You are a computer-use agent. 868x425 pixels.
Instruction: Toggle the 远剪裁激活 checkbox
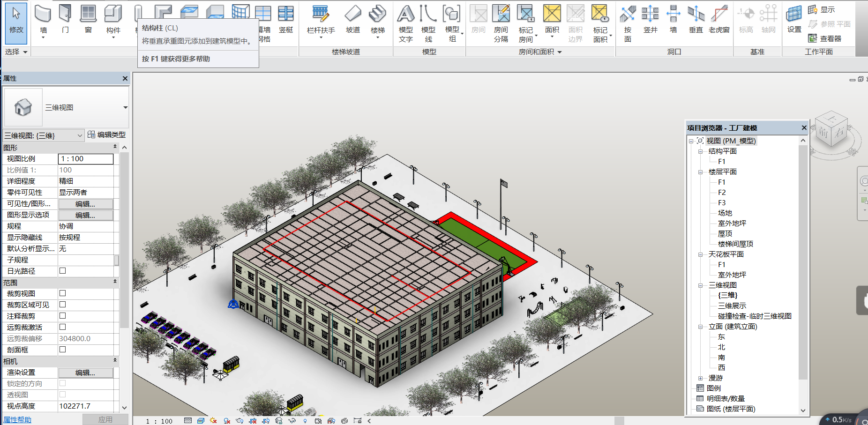62,327
